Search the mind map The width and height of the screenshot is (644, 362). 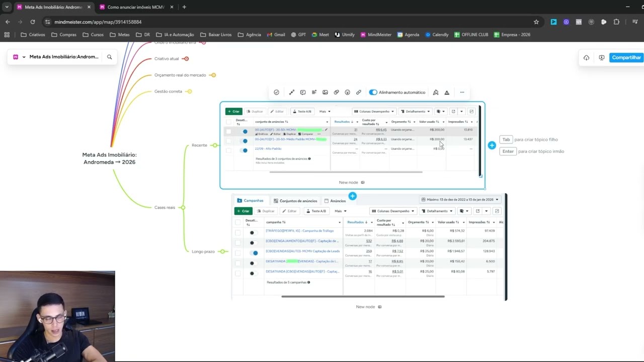pyautogui.click(x=109, y=57)
